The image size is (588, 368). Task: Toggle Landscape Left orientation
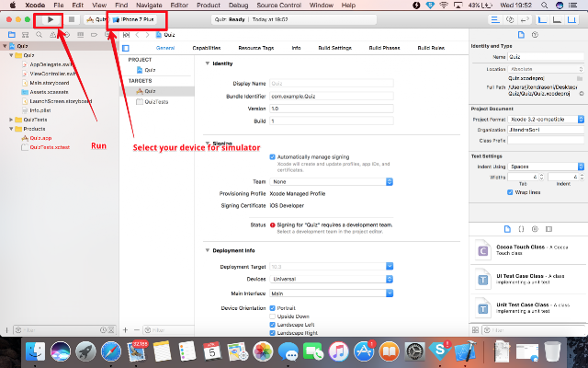tap(273, 325)
